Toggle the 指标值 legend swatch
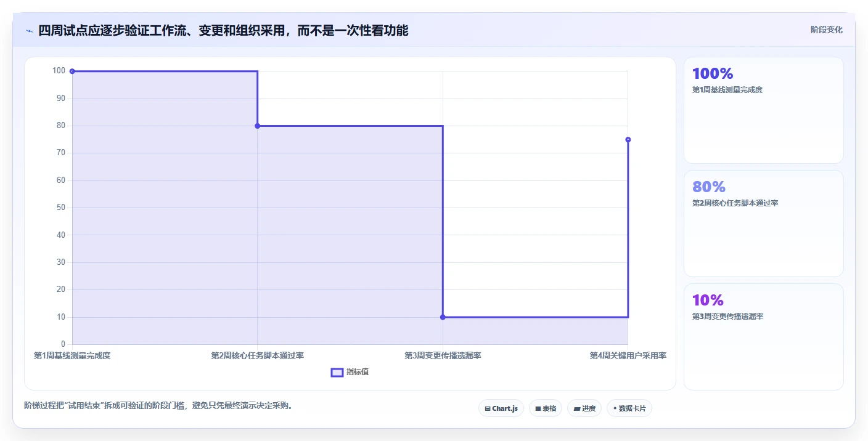This screenshot has height=441, width=868. pos(337,372)
